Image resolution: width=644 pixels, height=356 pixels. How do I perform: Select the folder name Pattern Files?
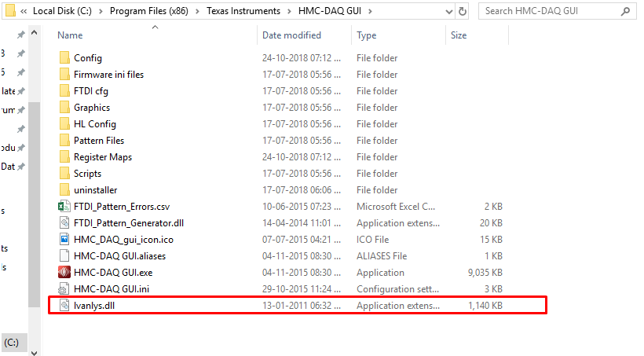click(99, 140)
